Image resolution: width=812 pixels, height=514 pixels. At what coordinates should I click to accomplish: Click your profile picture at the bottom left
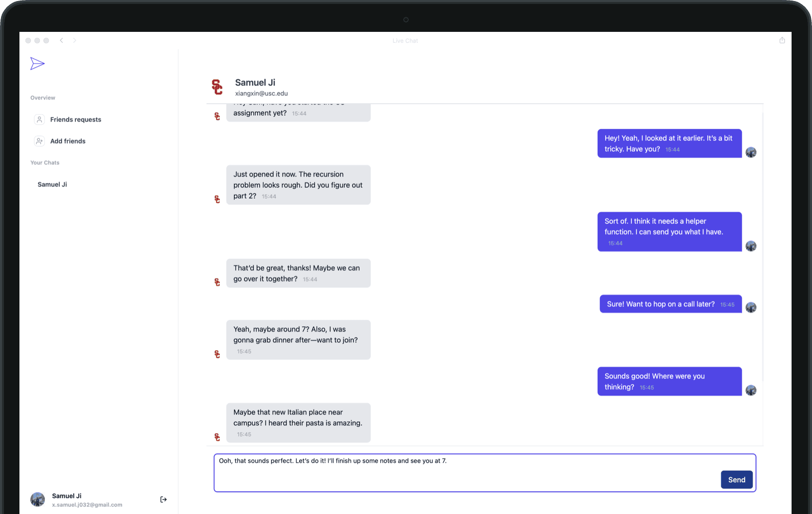coord(37,499)
